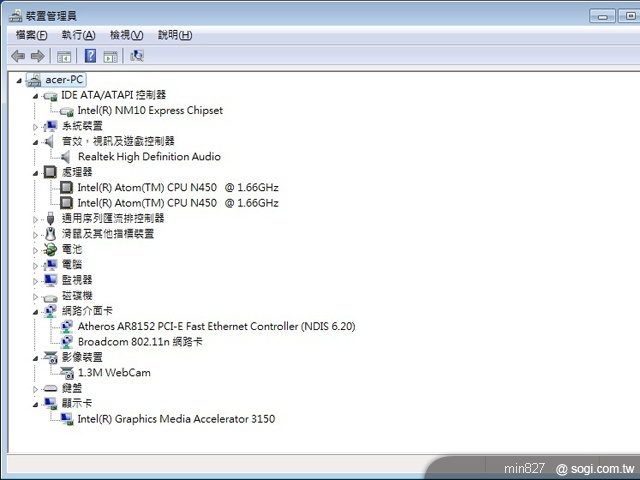This screenshot has width=640, height=480.
Task: Open the 說明(H) menu
Action: point(175,35)
